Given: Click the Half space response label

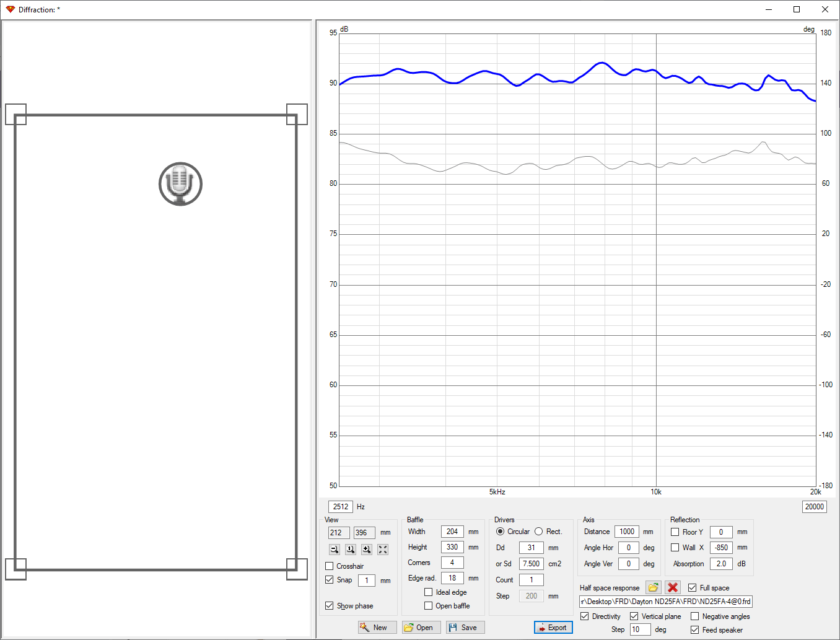Looking at the screenshot, I should click(610, 588).
